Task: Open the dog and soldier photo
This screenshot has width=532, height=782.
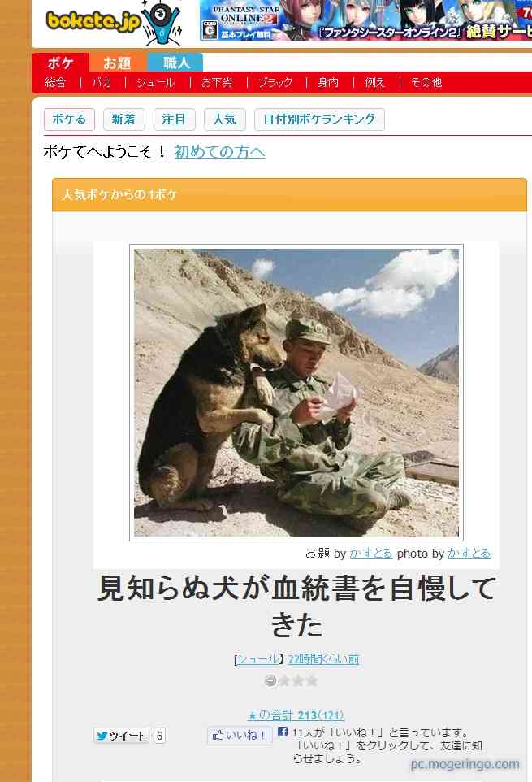Action: click(296, 393)
